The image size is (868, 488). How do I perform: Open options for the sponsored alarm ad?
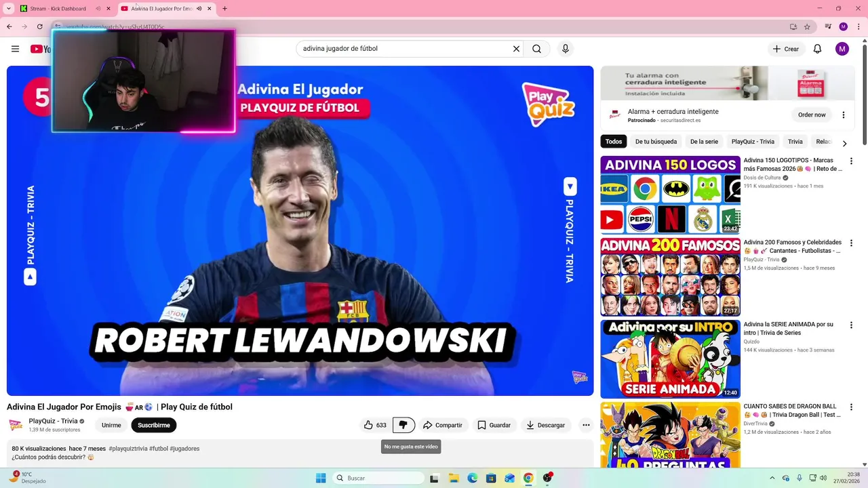pos(844,115)
